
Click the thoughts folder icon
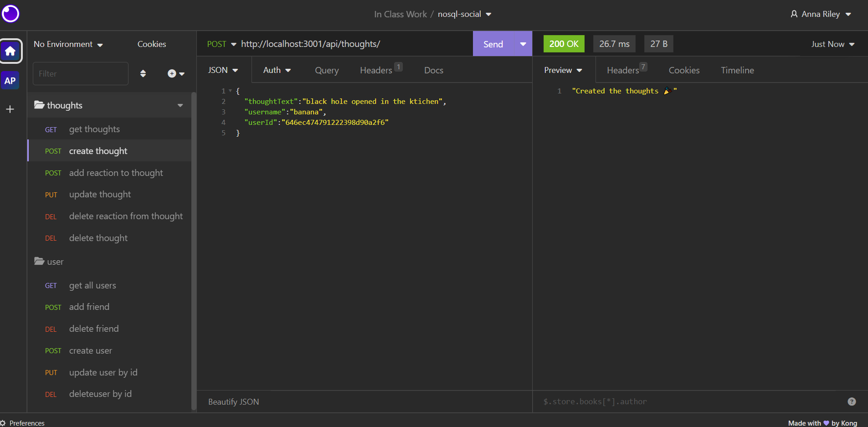[x=39, y=104]
